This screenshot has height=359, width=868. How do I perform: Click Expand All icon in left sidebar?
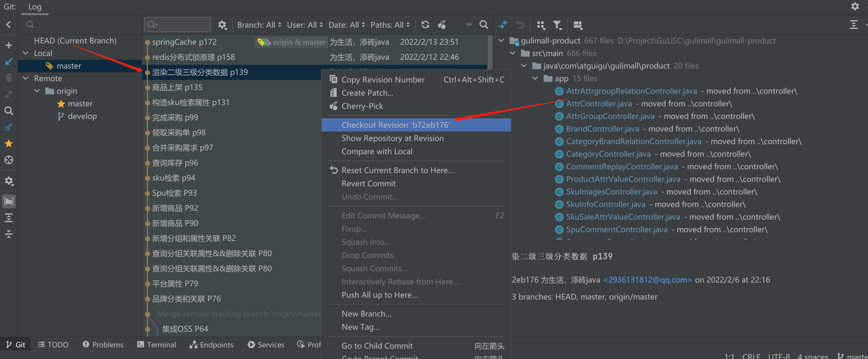tap(9, 218)
